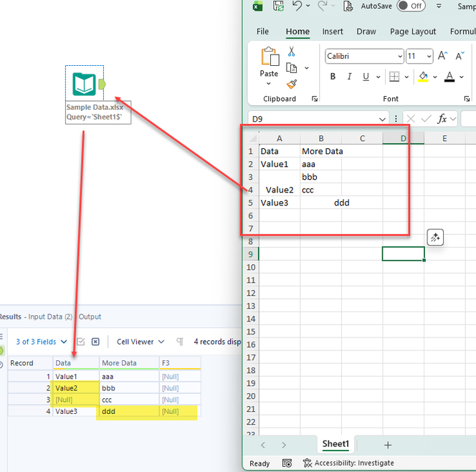Open the Draw ribbon tab
This screenshot has width=476, height=472.
pos(366,32)
